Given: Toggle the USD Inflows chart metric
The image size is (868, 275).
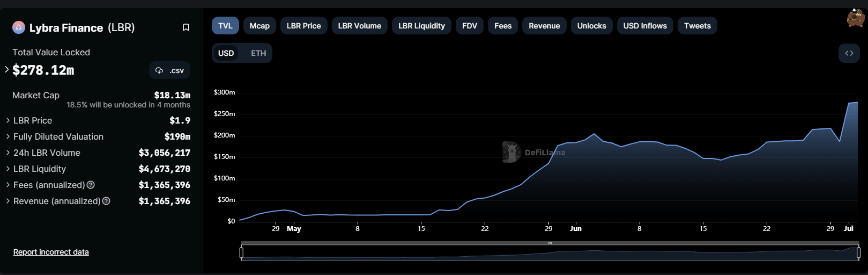Looking at the screenshot, I should click(x=645, y=26).
